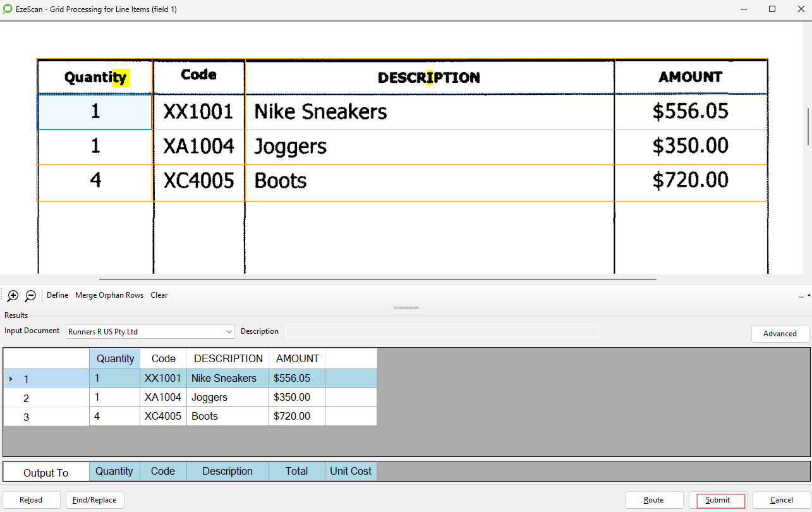Viewport: 812px width, 512px height.
Task: Expand the Input Document dropdown
Action: pos(229,331)
